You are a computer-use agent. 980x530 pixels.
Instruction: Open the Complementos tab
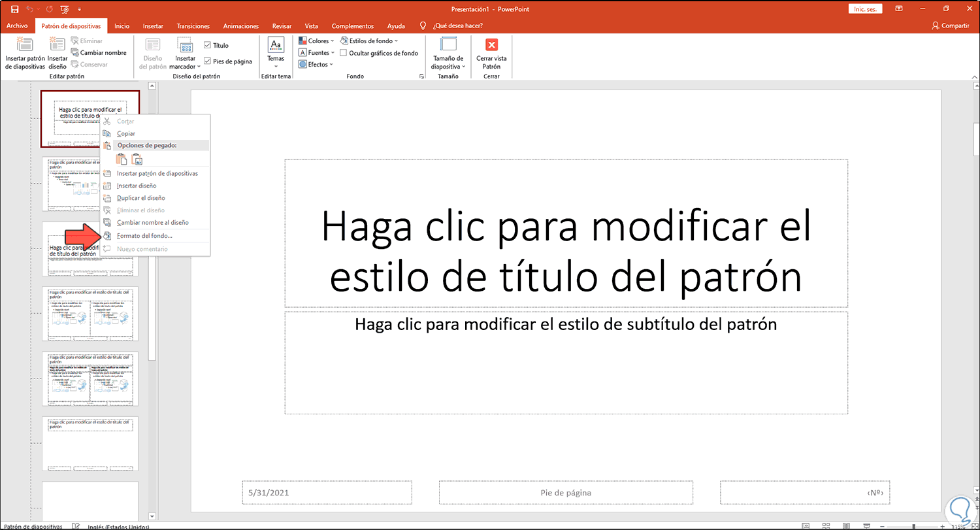pos(353,26)
